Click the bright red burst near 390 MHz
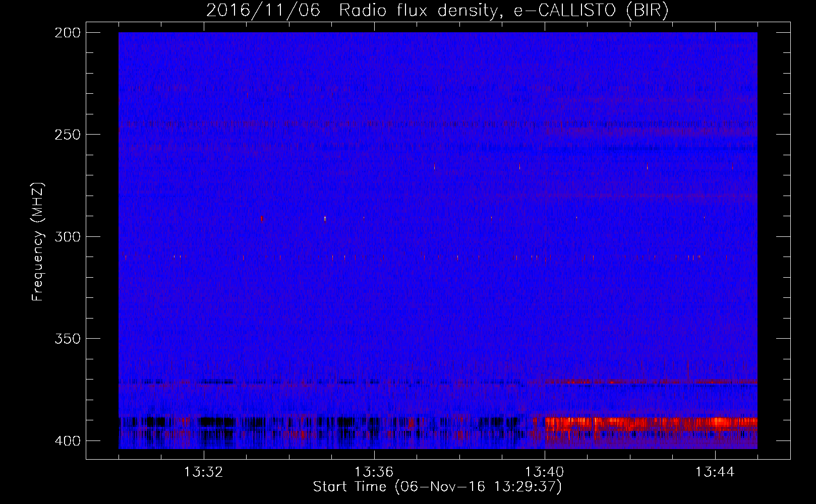The height and width of the screenshot is (504, 816). [x=651, y=423]
